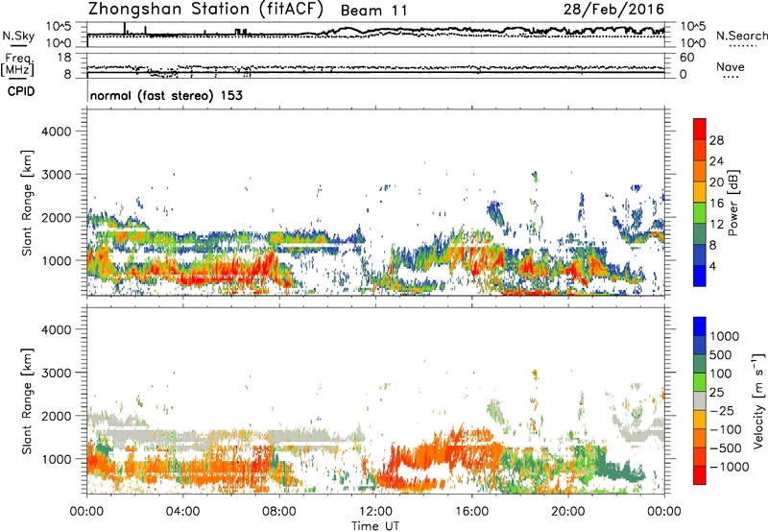Click the title 'Zhongshan Station (fitACF)'
768x532 pixels.
click(x=205, y=10)
